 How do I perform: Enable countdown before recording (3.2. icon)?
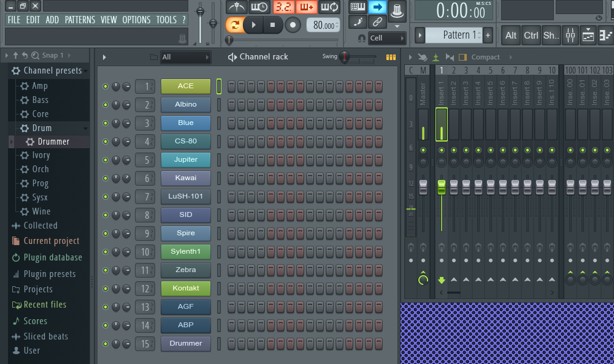click(x=283, y=7)
